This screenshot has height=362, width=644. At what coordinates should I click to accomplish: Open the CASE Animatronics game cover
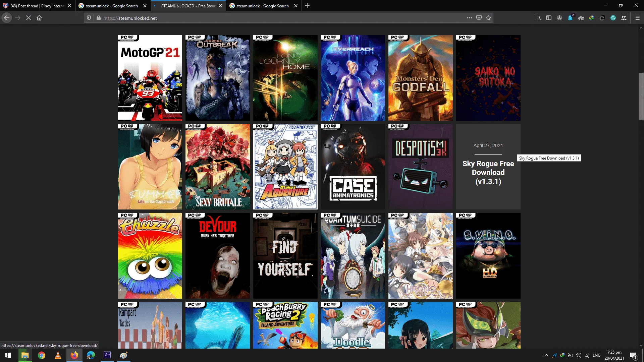click(353, 167)
